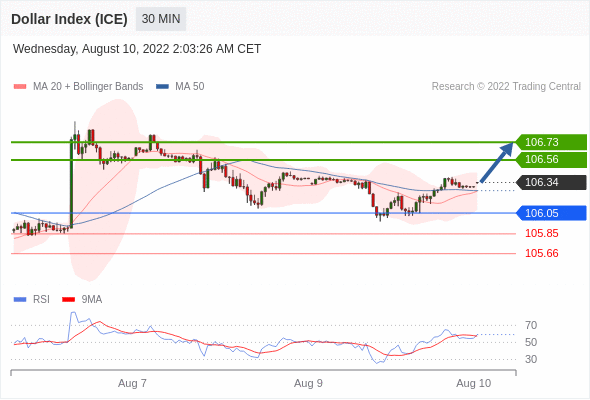Click the 9MA red legend swatch

(x=68, y=300)
